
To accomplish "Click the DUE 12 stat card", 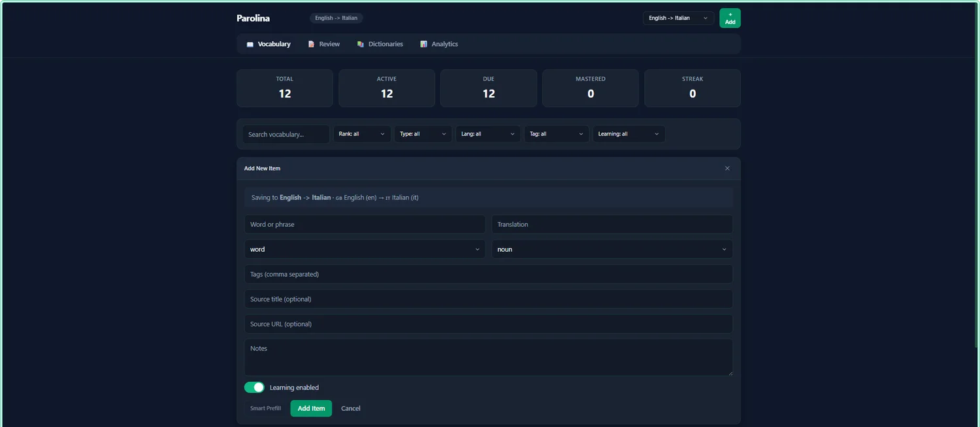I will pyautogui.click(x=489, y=88).
